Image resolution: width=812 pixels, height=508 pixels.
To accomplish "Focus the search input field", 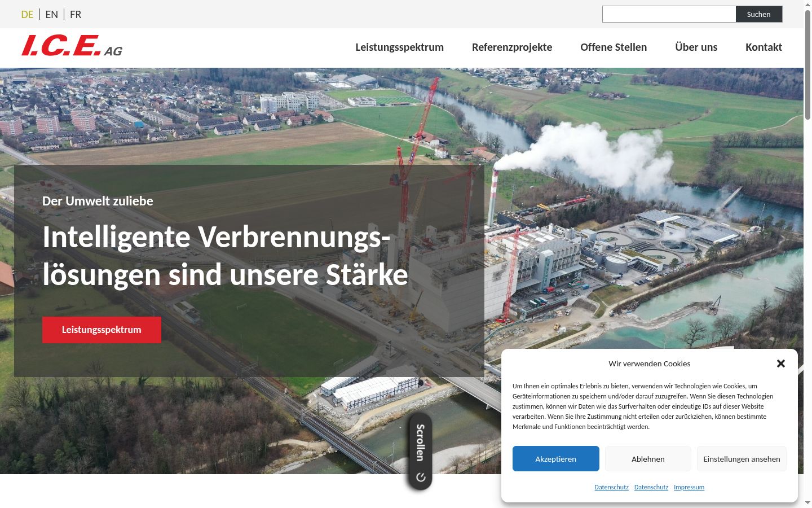I will coord(669,14).
